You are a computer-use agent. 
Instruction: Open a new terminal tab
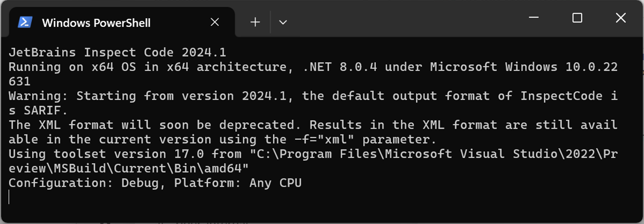coord(255,22)
